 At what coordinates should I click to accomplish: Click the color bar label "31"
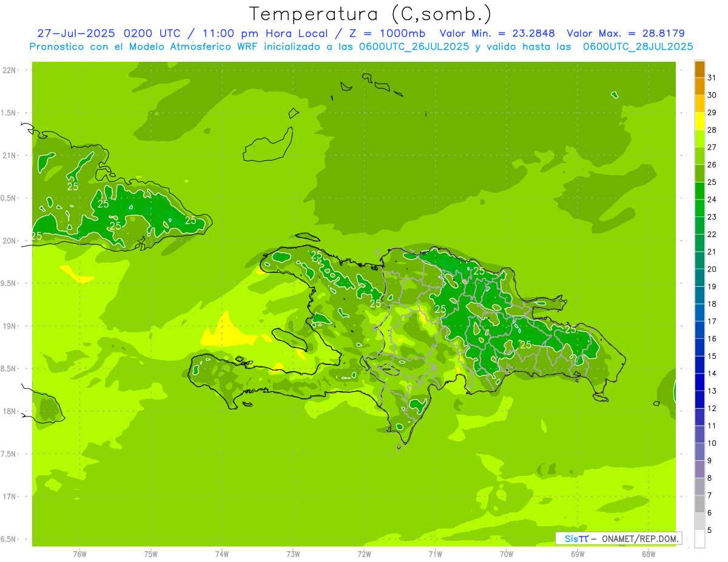point(712,78)
